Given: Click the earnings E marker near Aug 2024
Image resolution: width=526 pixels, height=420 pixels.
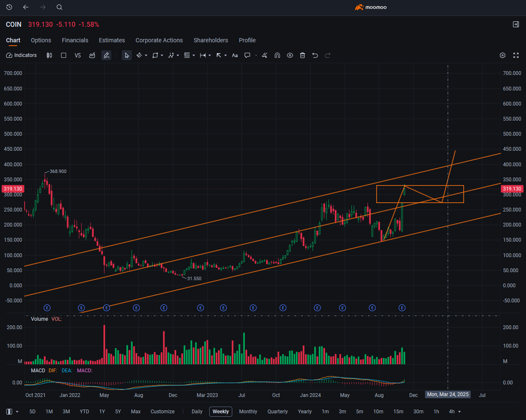Looking at the screenshot, I should (x=372, y=308).
